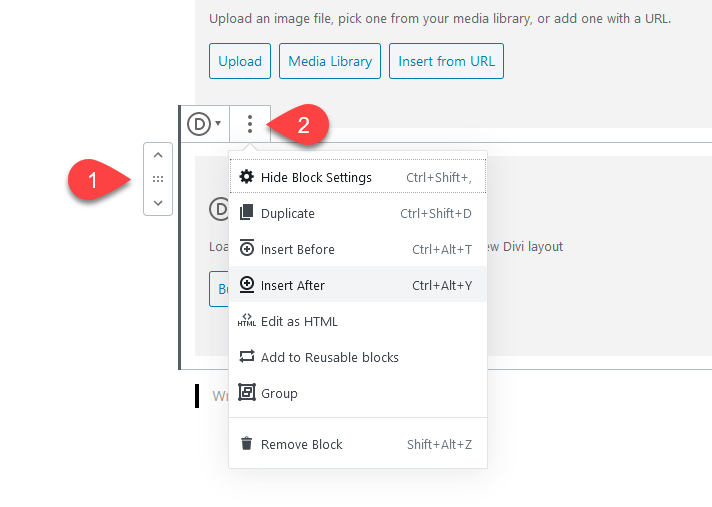Click the Group block icon
The width and height of the screenshot is (712, 507).
point(247,393)
